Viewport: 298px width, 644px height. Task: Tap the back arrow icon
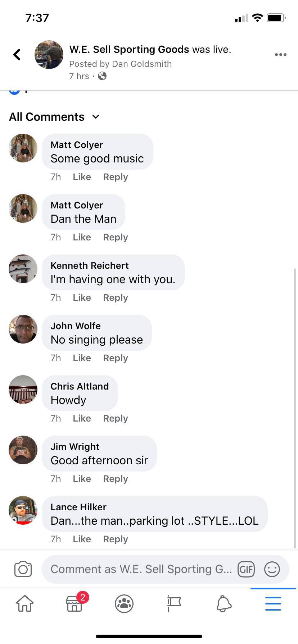pos(17,55)
